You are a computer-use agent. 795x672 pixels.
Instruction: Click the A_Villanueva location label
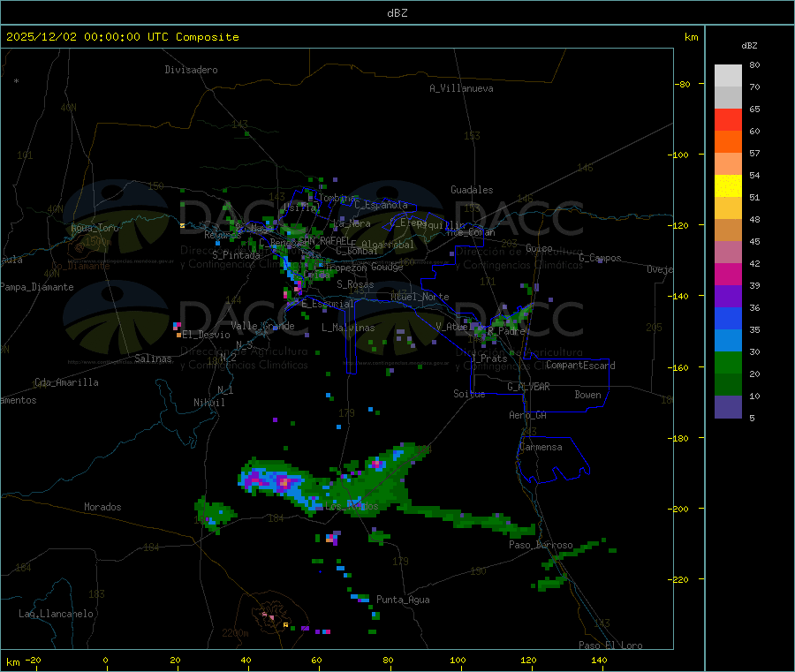(x=461, y=88)
